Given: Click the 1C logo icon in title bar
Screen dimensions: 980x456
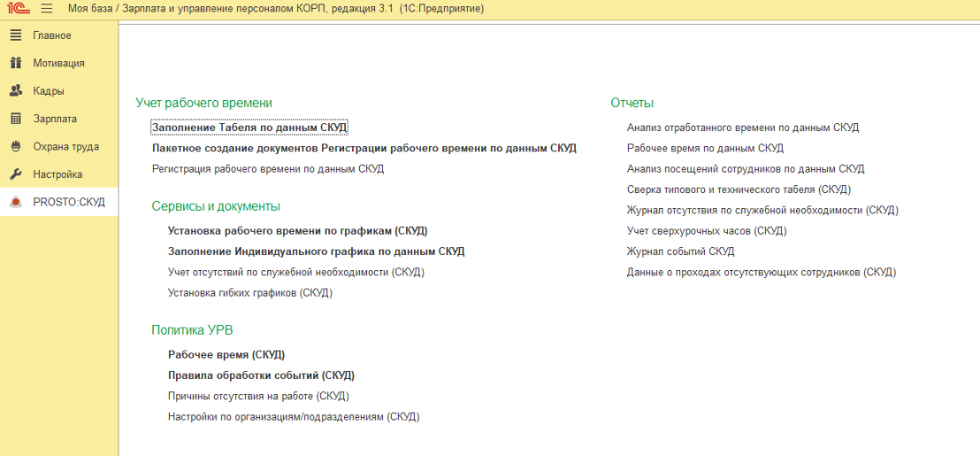Looking at the screenshot, I should click(x=18, y=8).
